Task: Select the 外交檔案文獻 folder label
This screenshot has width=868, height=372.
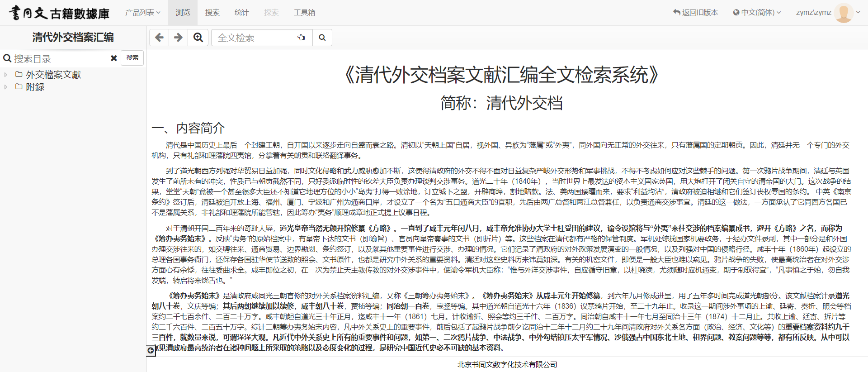Action: (x=53, y=75)
